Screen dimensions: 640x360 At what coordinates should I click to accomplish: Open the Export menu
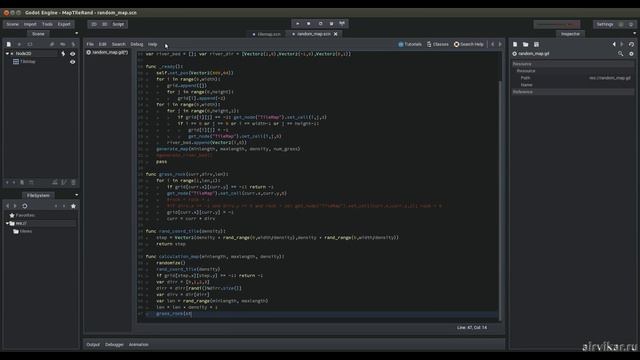[64, 24]
